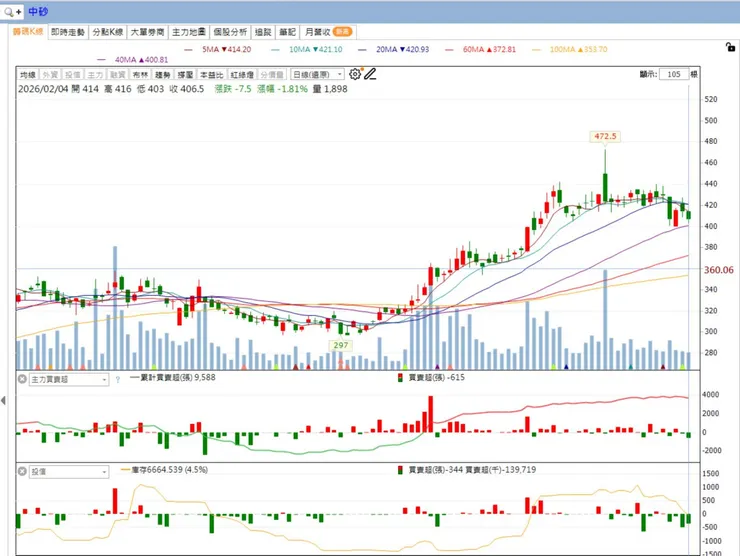740x556 pixels.
Task: Switch to 籌碼K線 tab
Action: point(28,32)
